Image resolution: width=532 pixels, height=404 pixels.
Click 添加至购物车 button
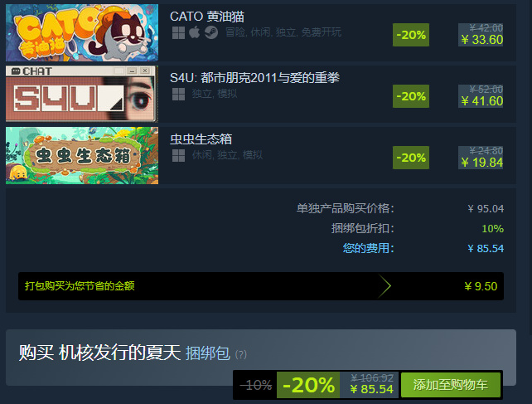[451, 385]
